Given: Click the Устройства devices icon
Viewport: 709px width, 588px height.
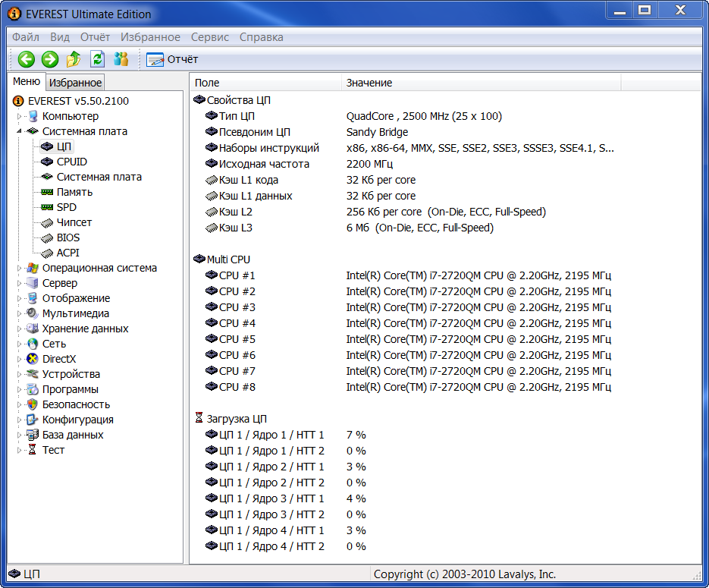Looking at the screenshot, I should 33,374.
